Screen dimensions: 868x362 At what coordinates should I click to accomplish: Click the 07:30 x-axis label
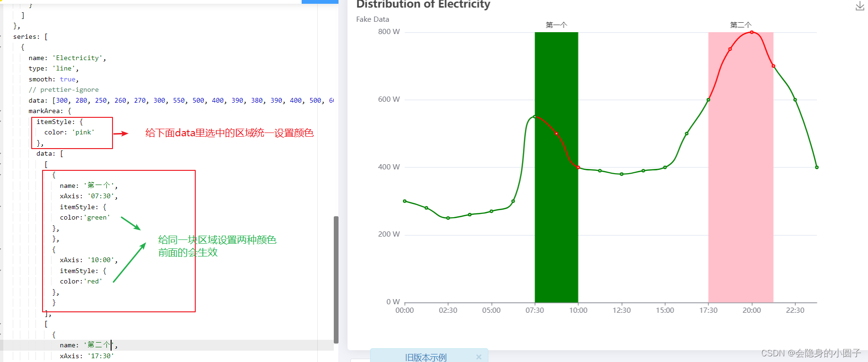point(535,310)
